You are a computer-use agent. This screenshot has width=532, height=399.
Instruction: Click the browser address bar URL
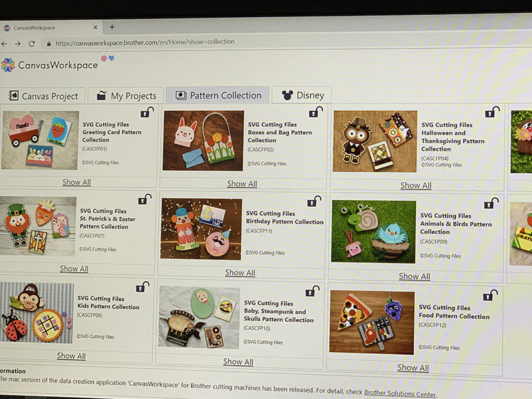(145, 43)
